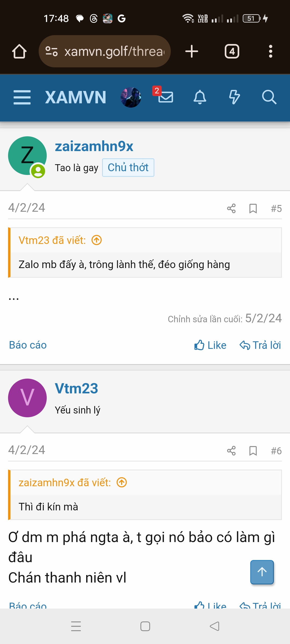
Task: Reply to post #5 with Trả lời
Action: click(x=260, y=345)
